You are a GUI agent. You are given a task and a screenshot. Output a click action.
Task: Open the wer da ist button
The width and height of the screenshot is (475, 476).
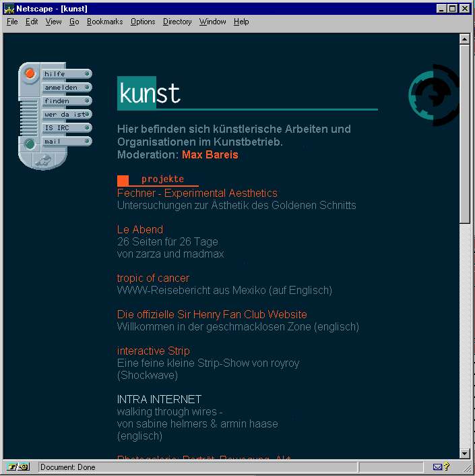[65, 115]
